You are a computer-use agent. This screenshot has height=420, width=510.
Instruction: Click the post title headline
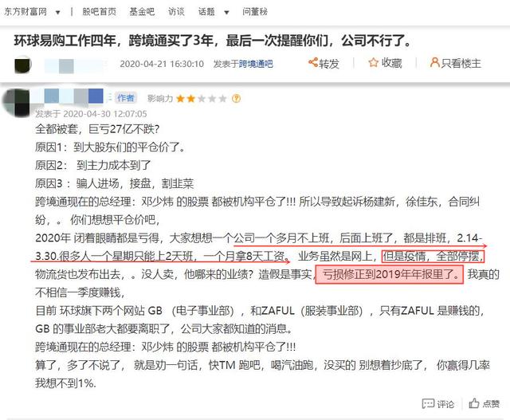pos(213,41)
